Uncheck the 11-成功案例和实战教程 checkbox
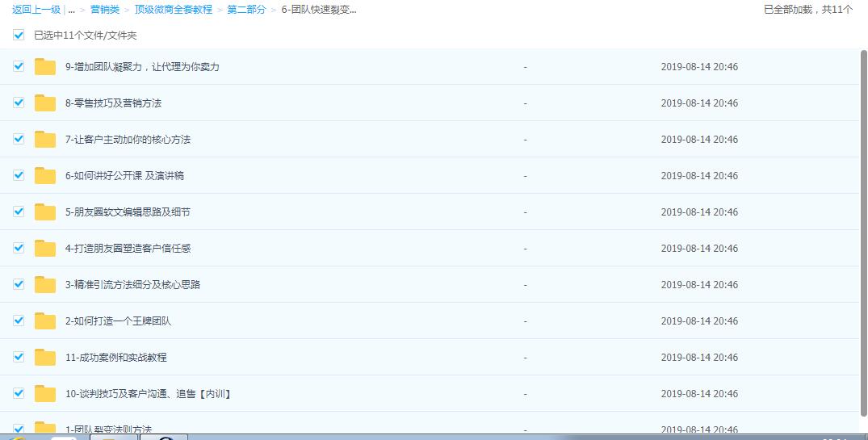 [19, 357]
